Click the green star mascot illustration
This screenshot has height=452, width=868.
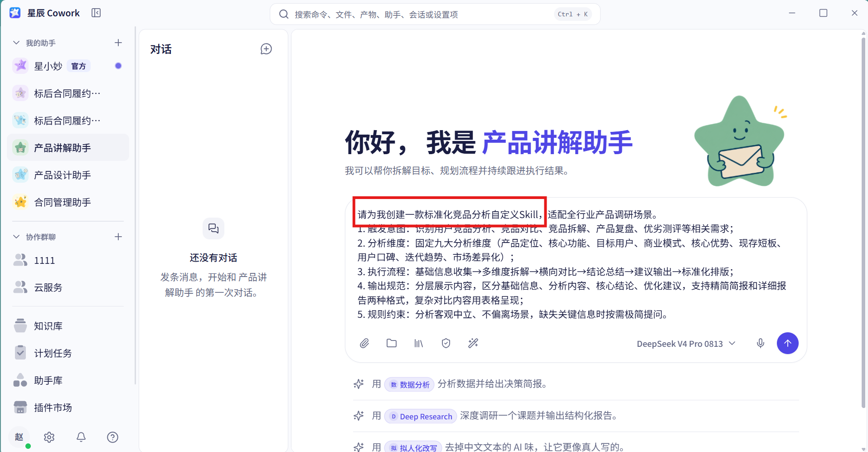point(740,141)
